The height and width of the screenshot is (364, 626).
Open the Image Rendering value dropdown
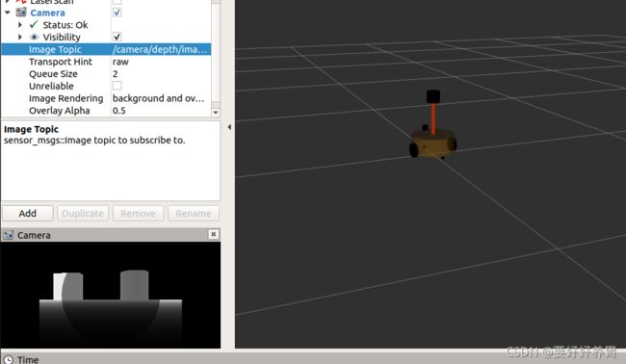[x=161, y=98]
